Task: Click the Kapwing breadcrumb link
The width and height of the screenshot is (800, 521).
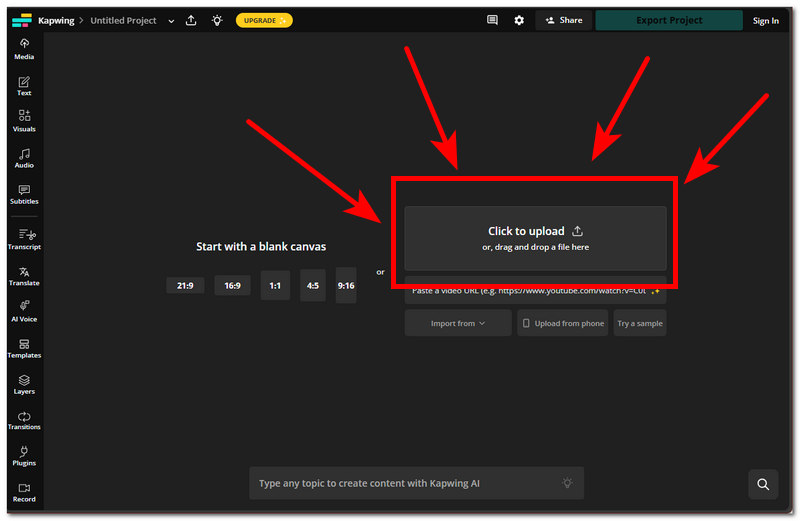Action: point(56,20)
